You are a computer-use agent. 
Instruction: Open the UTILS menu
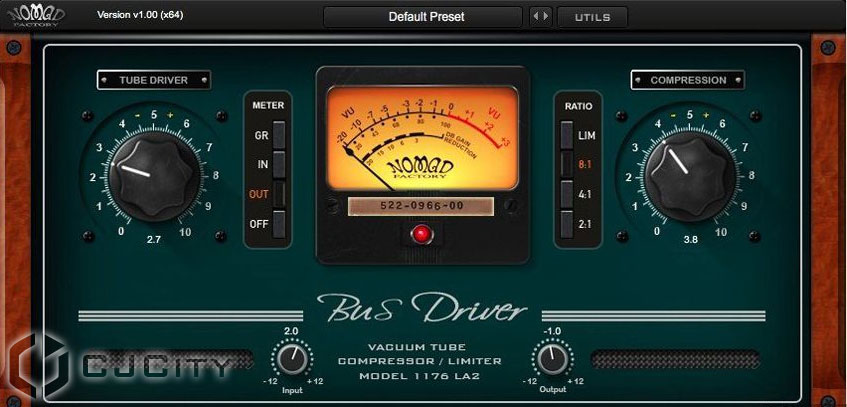pos(593,17)
